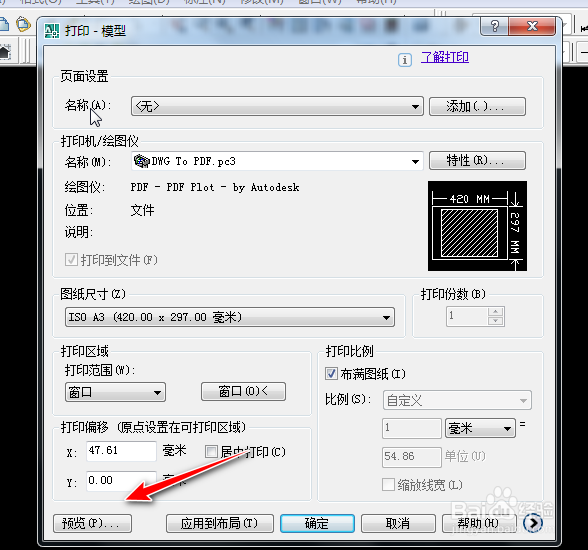
Task: Expand more options with the arrow icon
Action: 533,523
